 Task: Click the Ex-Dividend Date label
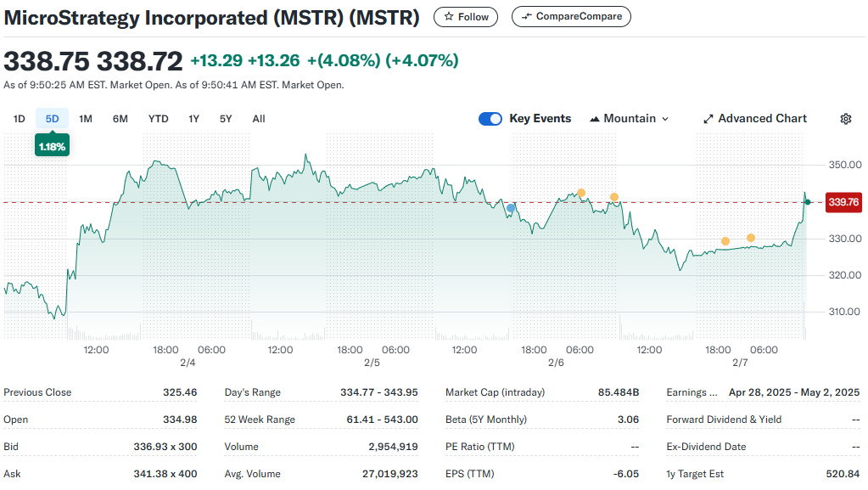point(706,447)
